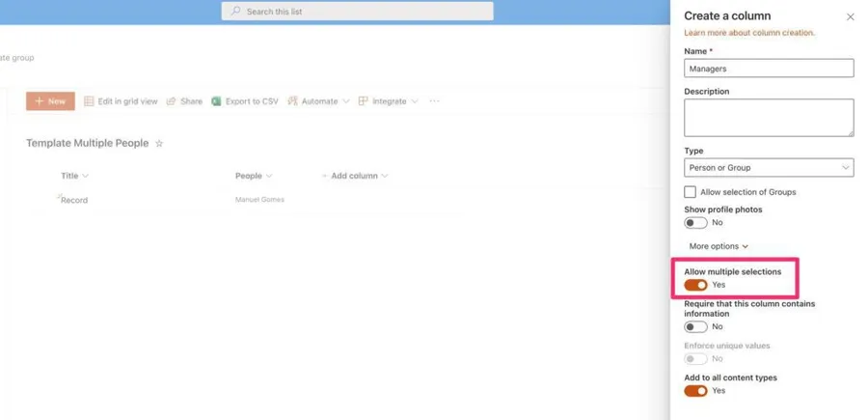Click the Integrate toolbar icon
The height and width of the screenshot is (420, 868).
coord(363,101)
